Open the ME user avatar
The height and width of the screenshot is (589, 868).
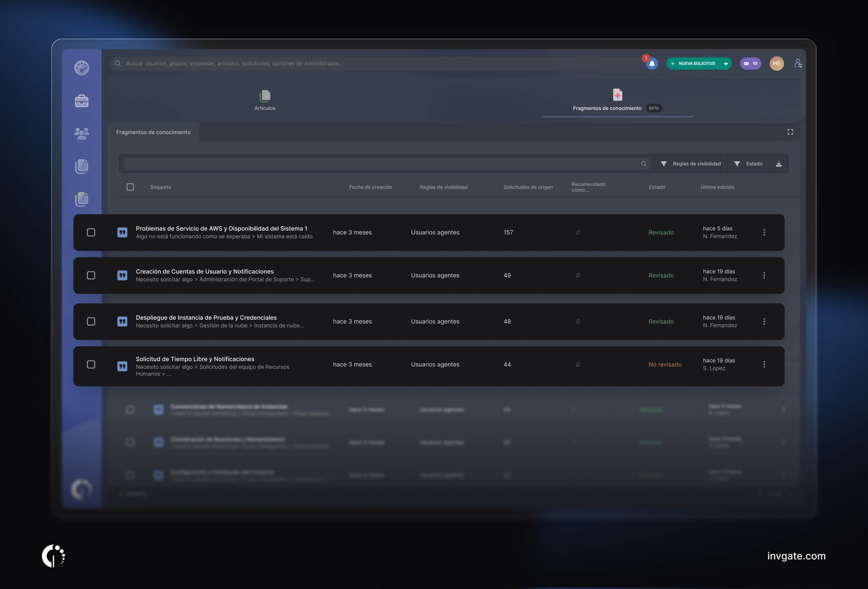pos(776,64)
